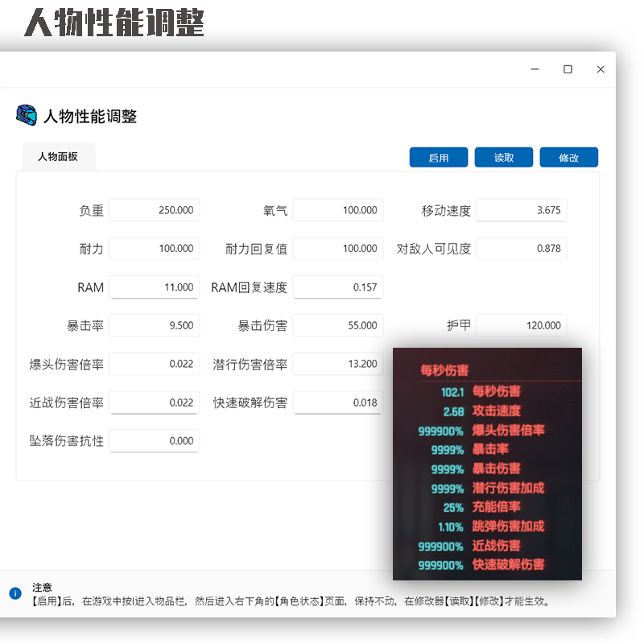644x644 pixels.
Task: Click the 耐力 value box
Action: tap(154, 248)
